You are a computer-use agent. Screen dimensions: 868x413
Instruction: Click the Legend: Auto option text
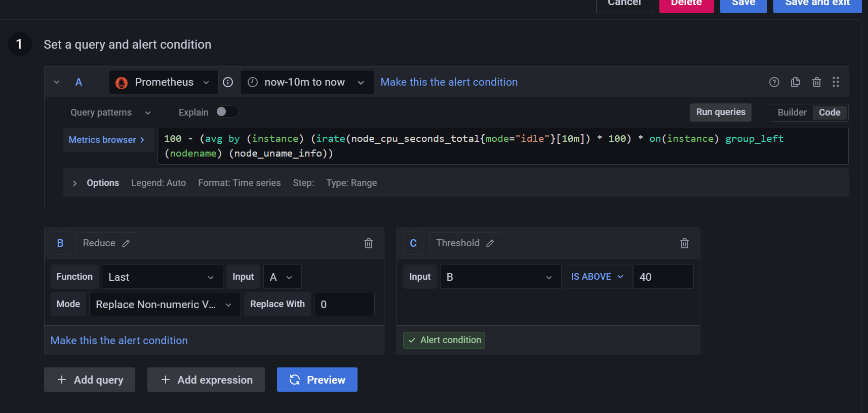point(159,183)
